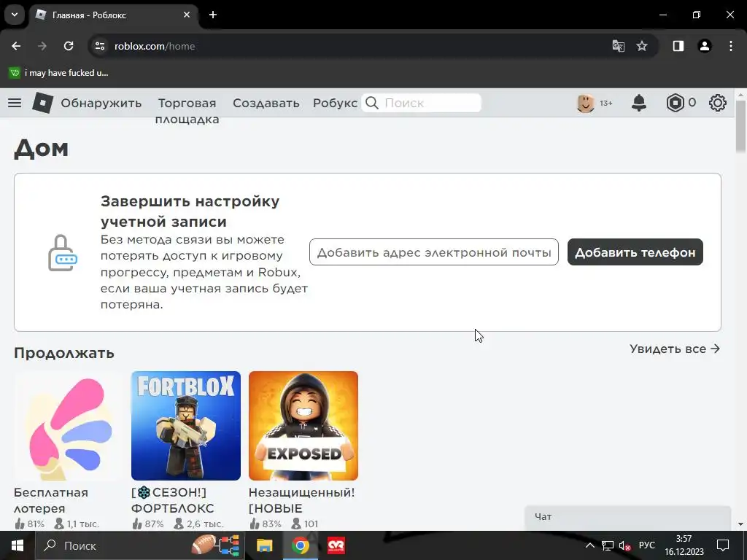Open the Создавать menu item
Viewport: 747px width, 560px height.
tap(266, 103)
